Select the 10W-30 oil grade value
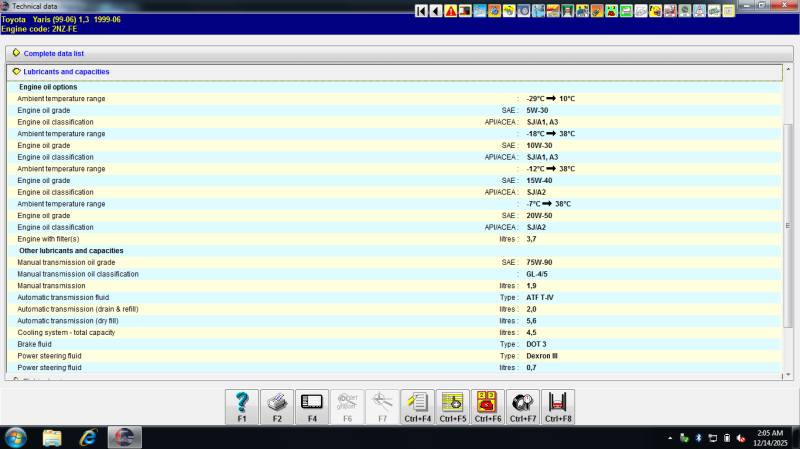 coord(539,145)
